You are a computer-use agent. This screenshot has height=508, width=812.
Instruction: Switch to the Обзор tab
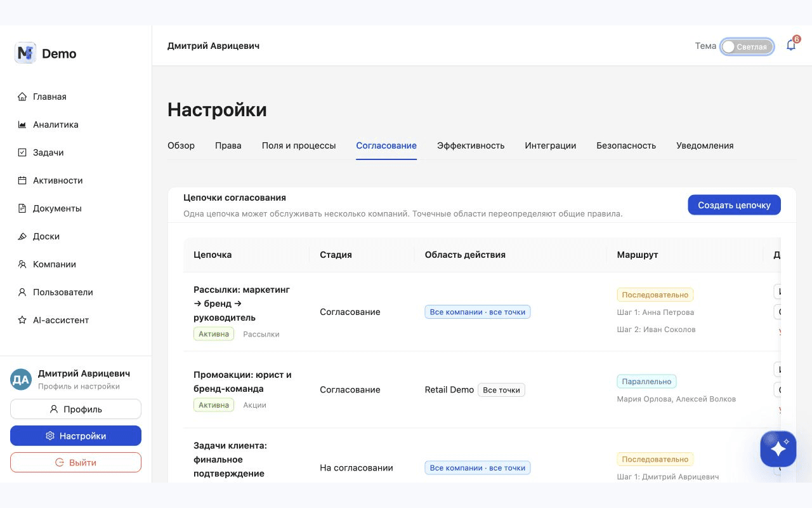(181, 145)
